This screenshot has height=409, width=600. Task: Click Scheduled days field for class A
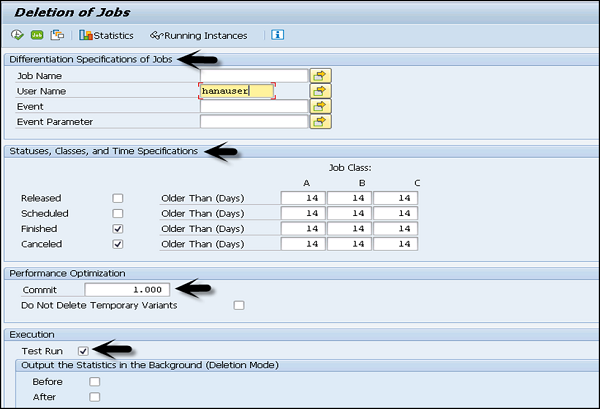pos(303,213)
